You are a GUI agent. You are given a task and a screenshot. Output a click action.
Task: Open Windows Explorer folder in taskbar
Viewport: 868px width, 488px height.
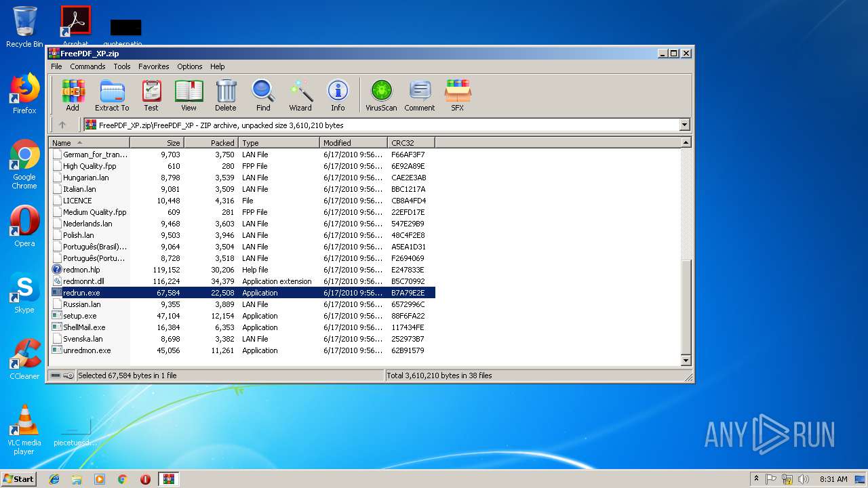pyautogui.click(x=77, y=479)
